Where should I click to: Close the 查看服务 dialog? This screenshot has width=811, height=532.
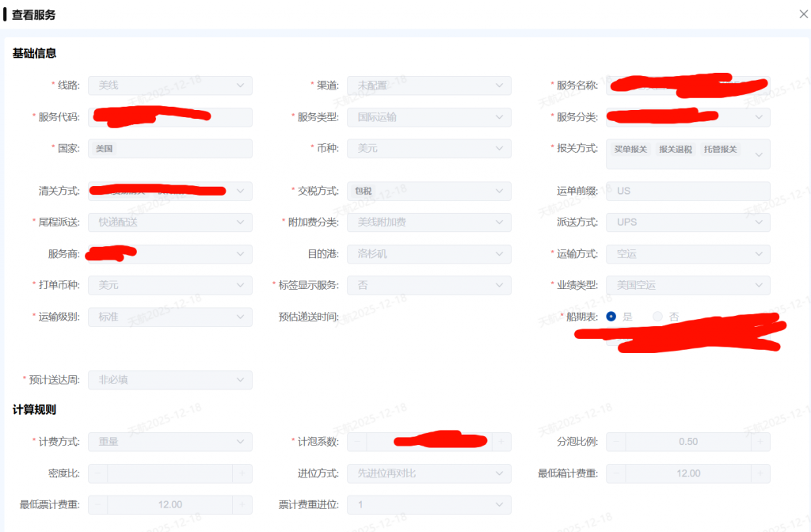tap(804, 14)
